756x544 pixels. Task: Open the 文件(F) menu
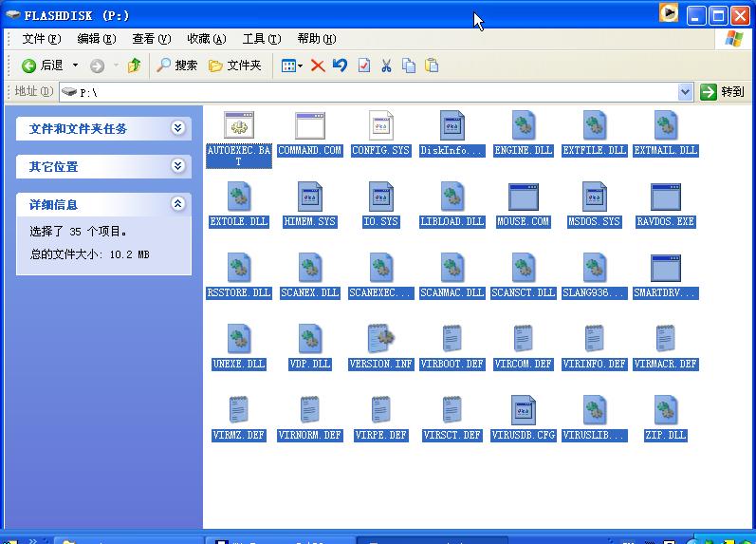pyautogui.click(x=42, y=39)
